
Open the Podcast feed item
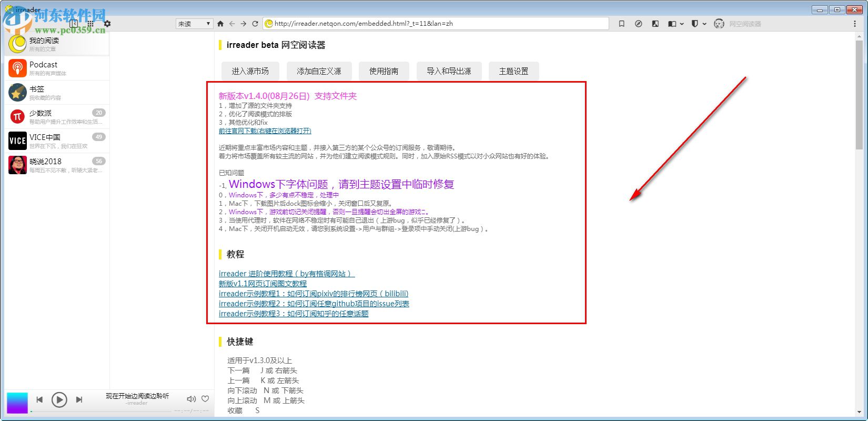pyautogui.click(x=57, y=68)
